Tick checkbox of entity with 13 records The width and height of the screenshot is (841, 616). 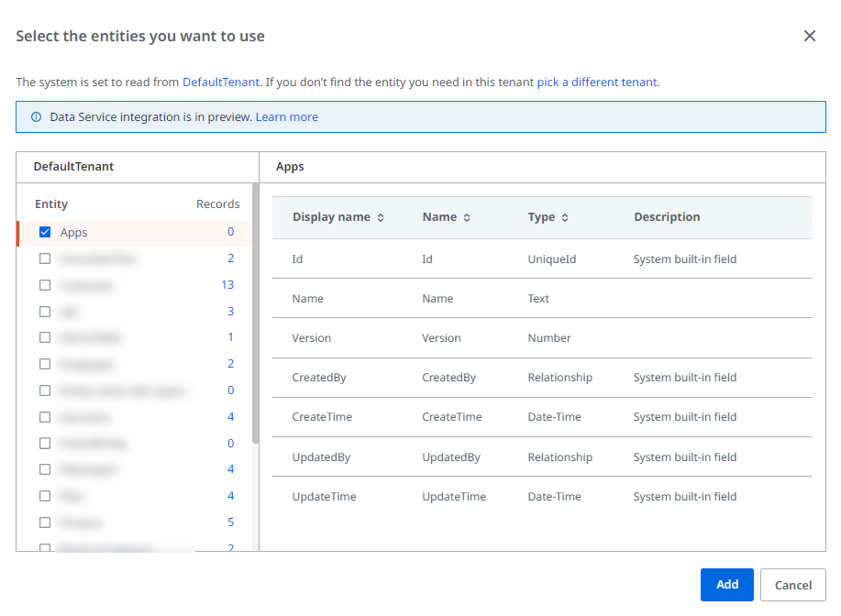pos(45,285)
